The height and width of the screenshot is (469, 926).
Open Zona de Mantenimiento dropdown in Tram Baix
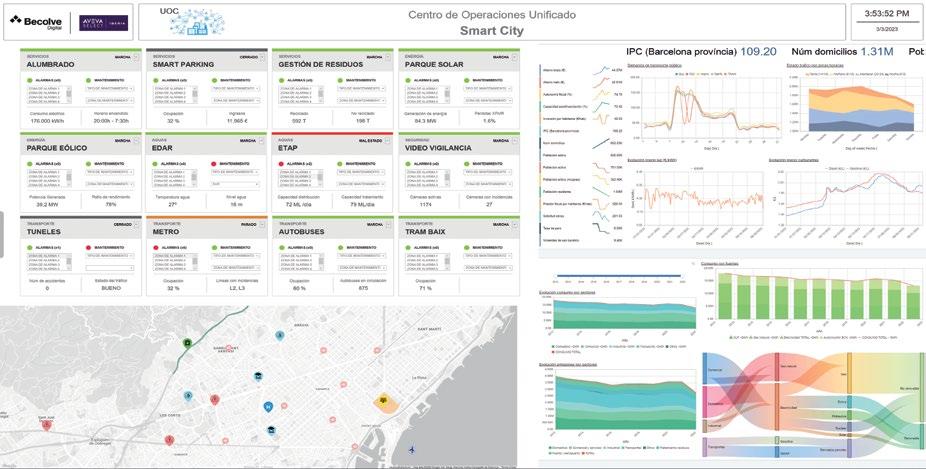[488, 268]
